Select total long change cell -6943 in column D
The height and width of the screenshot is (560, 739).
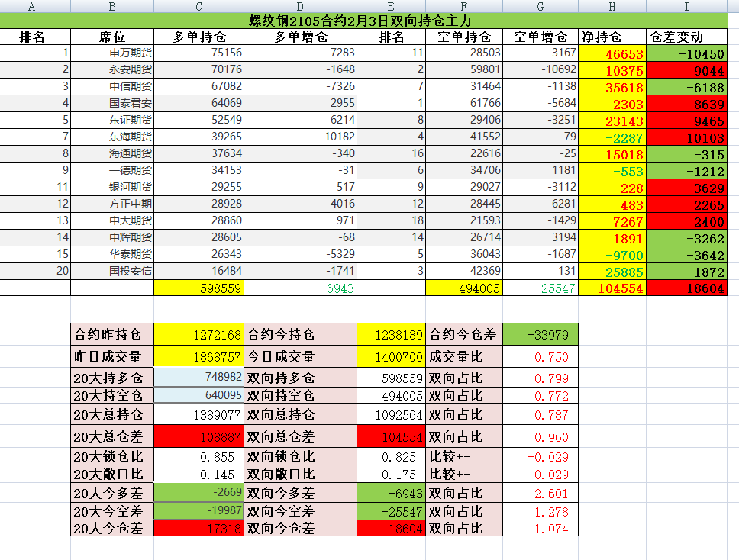click(x=300, y=288)
